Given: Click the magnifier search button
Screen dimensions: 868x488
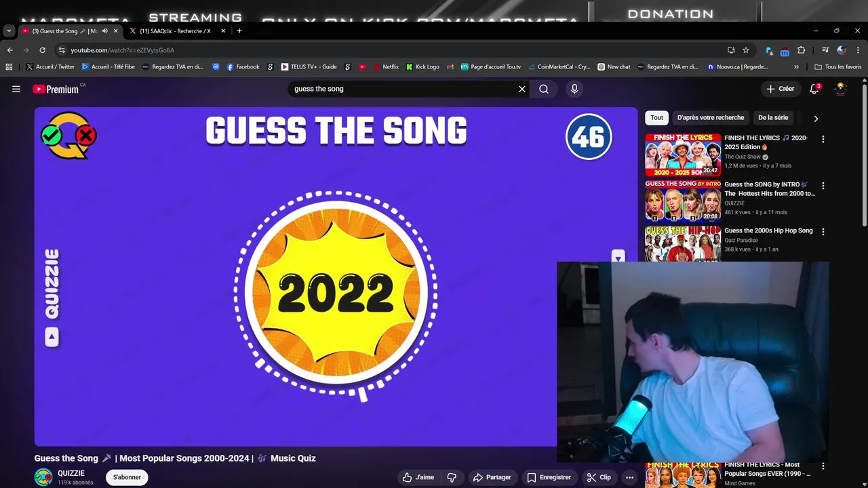Looking at the screenshot, I should [544, 89].
